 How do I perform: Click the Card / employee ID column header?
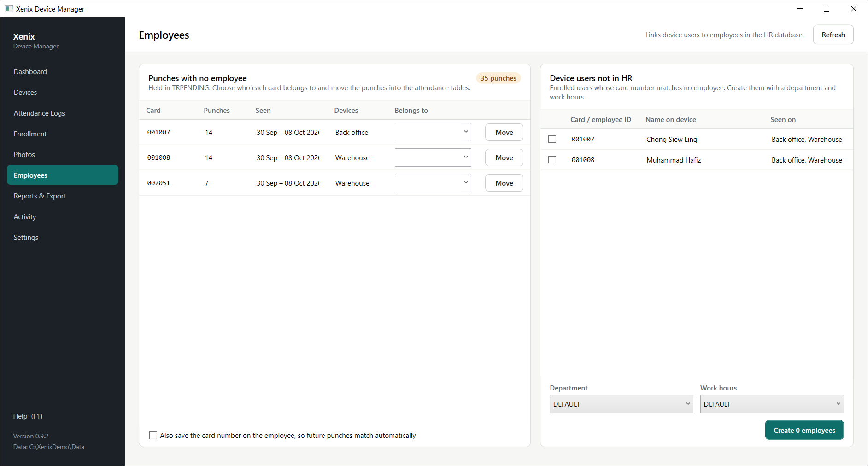(x=601, y=120)
